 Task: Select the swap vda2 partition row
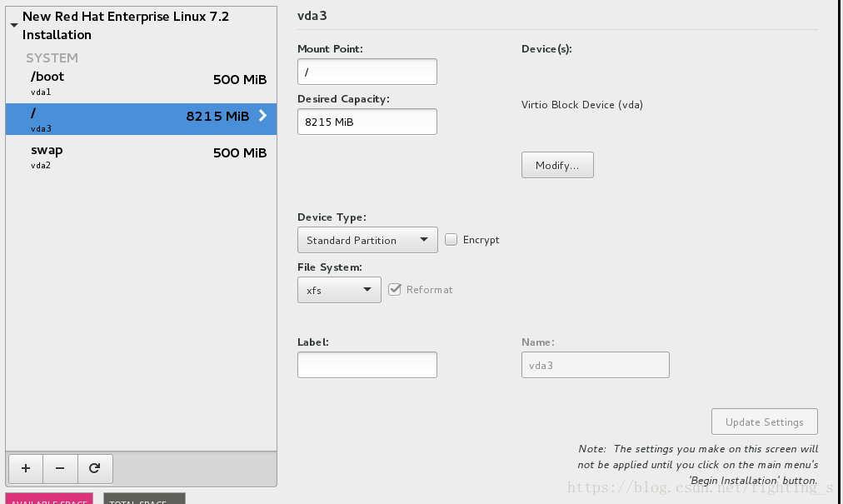[x=142, y=156]
